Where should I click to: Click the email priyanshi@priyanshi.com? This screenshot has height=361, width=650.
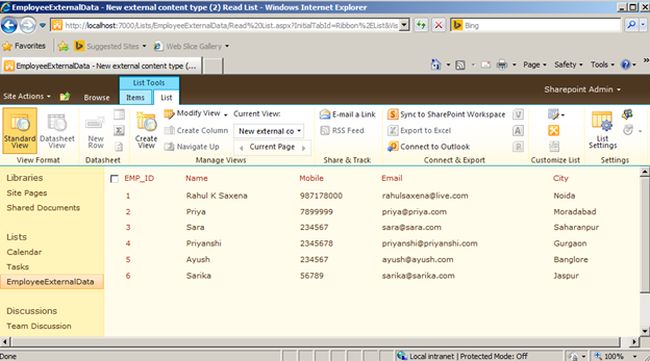(430, 244)
